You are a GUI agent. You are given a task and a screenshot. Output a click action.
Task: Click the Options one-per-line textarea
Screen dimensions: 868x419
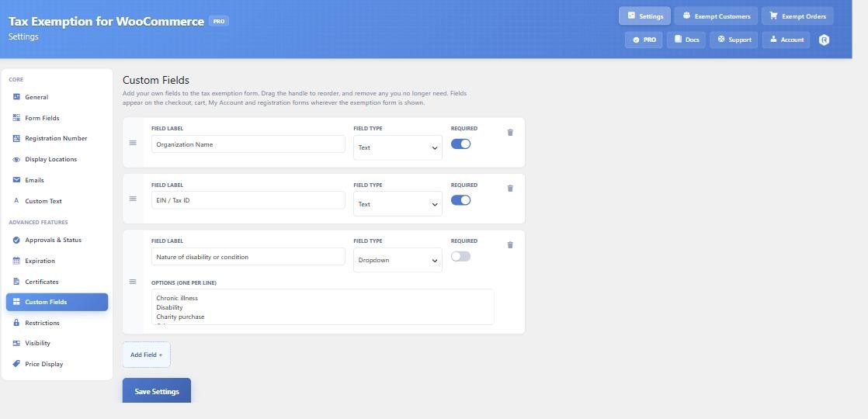(323, 306)
